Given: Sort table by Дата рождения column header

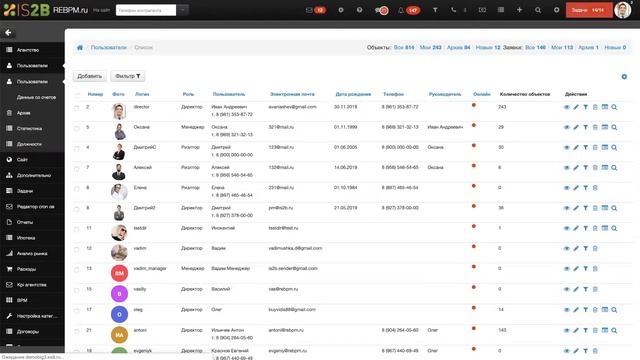Looking at the screenshot, I should coord(353,94).
